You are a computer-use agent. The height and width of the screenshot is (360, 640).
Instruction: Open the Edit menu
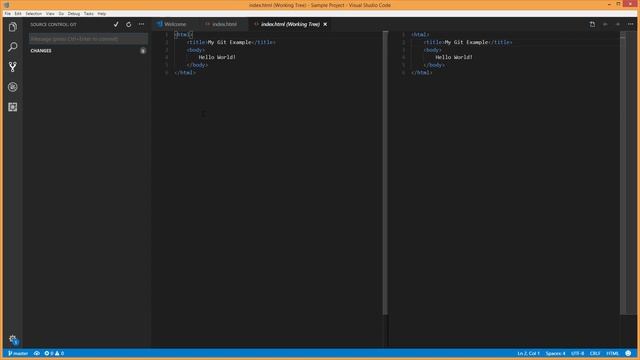[18, 13]
